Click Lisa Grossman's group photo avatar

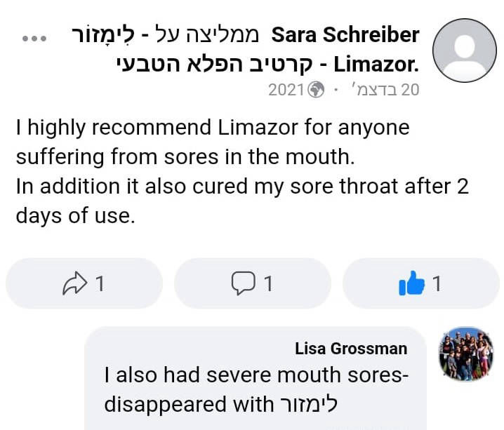(x=465, y=354)
